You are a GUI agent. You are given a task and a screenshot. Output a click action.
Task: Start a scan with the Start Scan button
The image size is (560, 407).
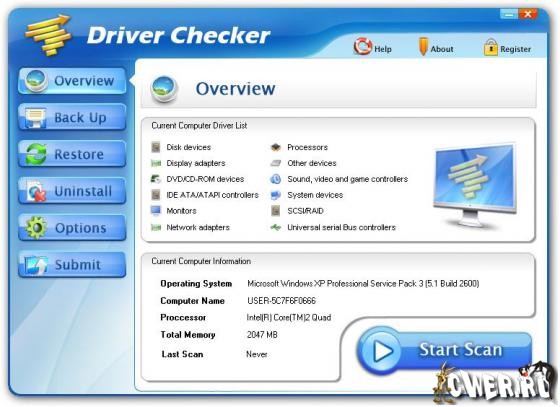pyautogui.click(x=445, y=350)
